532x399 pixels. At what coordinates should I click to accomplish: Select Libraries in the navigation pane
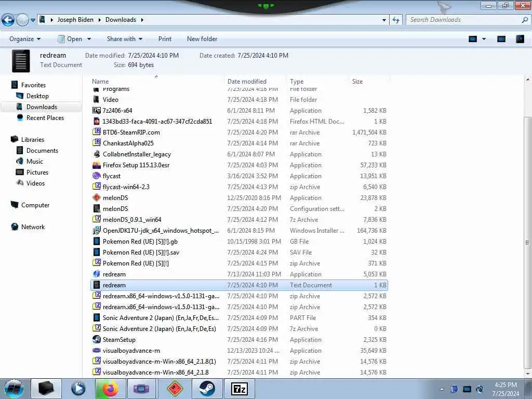[x=33, y=139]
